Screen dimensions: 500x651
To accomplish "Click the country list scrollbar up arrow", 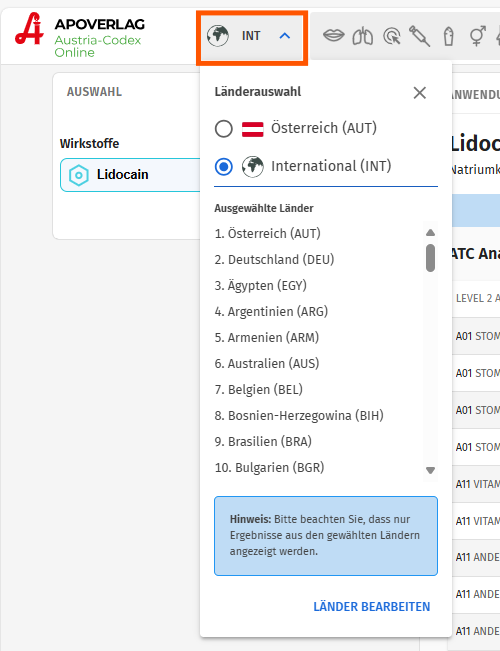I will (x=431, y=232).
